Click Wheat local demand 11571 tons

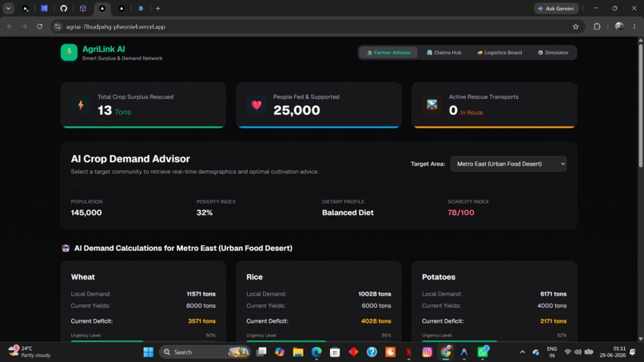click(201, 294)
